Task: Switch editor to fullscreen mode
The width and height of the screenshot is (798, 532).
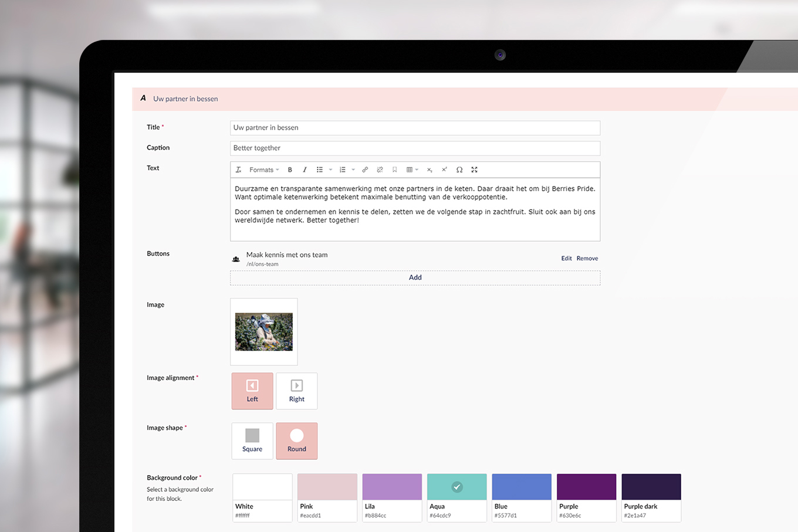Action: (474, 170)
